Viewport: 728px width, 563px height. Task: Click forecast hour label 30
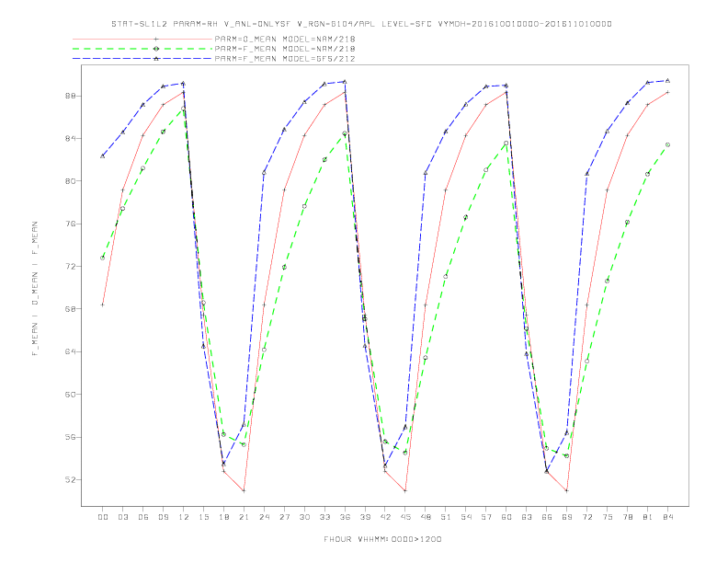(x=304, y=517)
